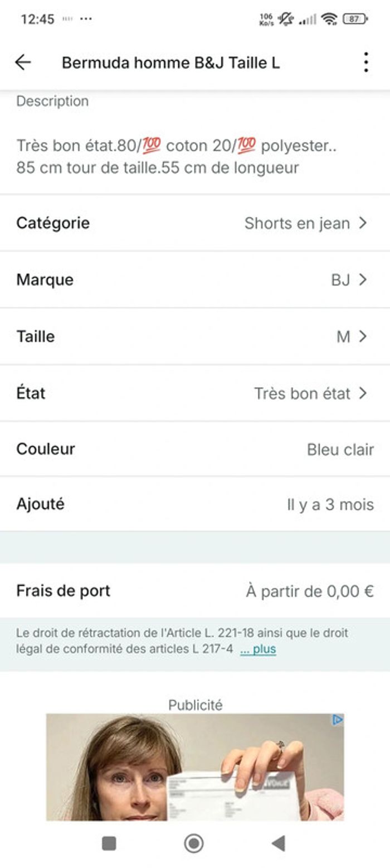390x868 pixels.
Task: Tap the battery indicator icon
Action: tap(355, 20)
